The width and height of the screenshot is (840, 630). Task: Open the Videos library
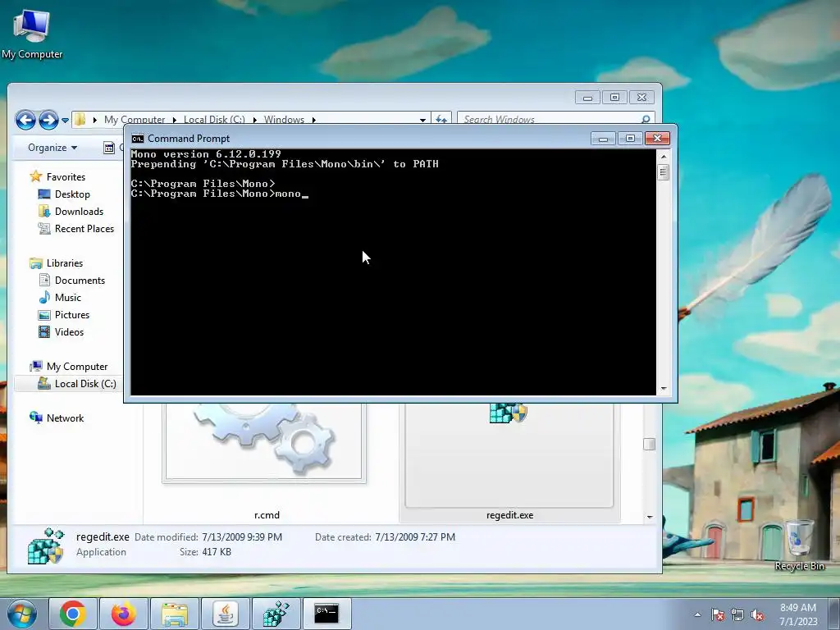pos(61,331)
